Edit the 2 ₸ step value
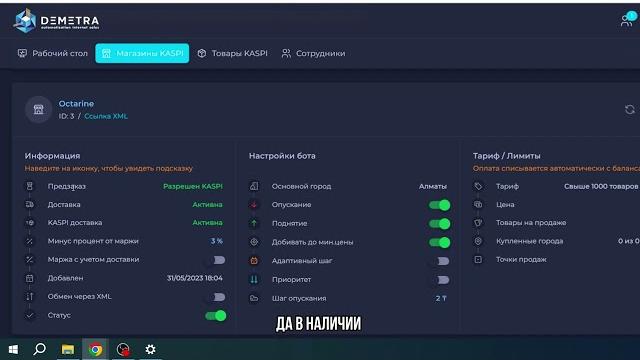This screenshot has height=360, width=640. click(441, 298)
